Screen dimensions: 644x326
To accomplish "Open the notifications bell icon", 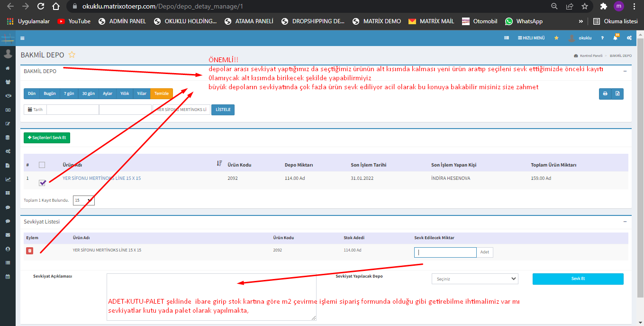I will coord(616,38).
